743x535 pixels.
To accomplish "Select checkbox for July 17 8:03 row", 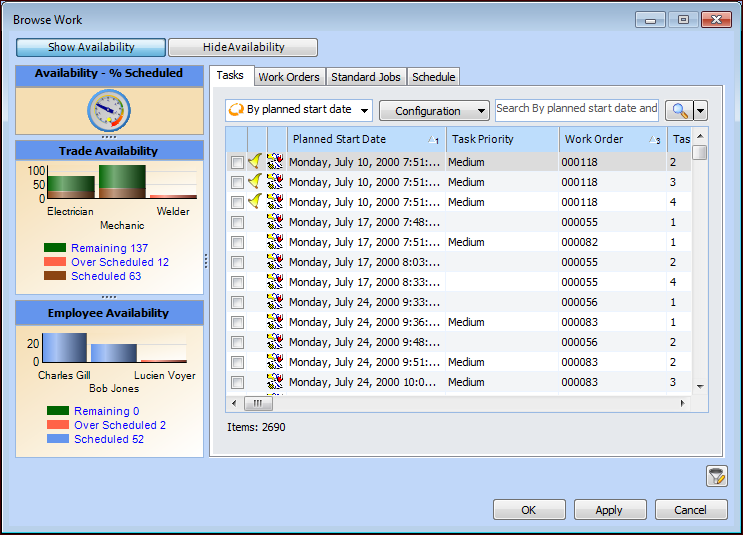I will [237, 263].
